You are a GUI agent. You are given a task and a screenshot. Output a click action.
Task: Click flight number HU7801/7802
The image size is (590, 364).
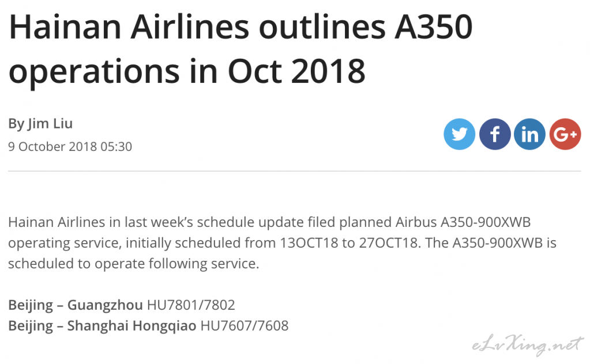[191, 305]
